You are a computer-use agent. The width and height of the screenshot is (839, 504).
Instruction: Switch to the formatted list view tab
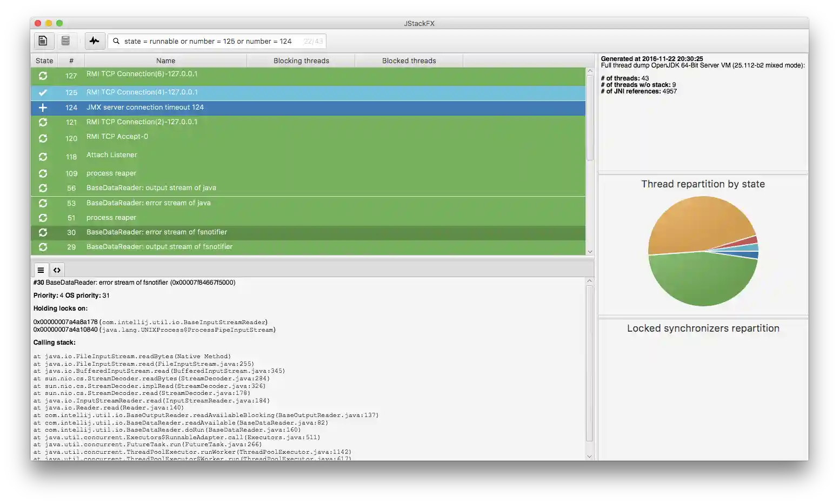tap(41, 270)
